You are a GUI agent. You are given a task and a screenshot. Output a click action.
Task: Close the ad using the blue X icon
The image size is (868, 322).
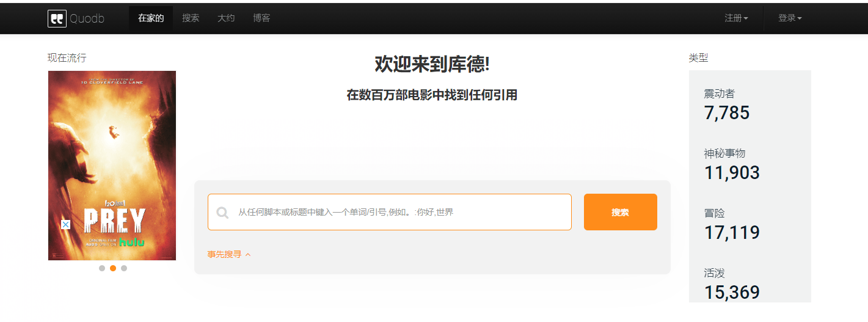66,225
